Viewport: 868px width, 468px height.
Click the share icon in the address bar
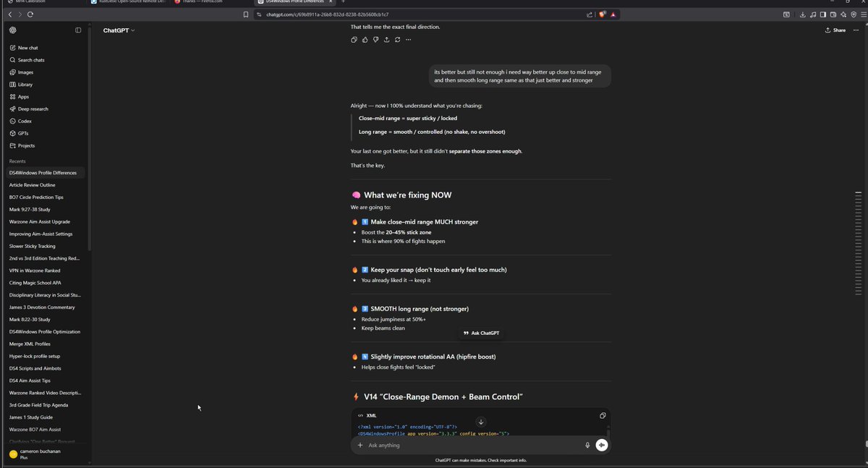pyautogui.click(x=590, y=14)
